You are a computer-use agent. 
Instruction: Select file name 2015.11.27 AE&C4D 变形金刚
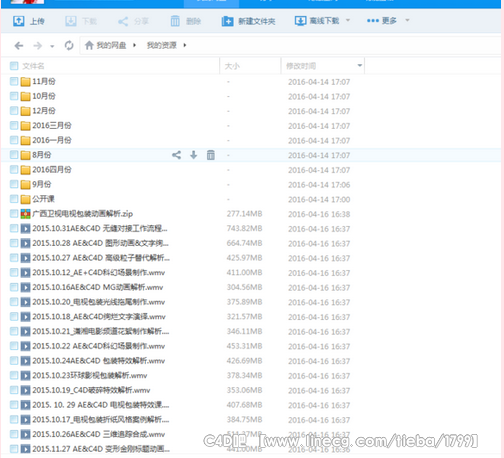101,449
